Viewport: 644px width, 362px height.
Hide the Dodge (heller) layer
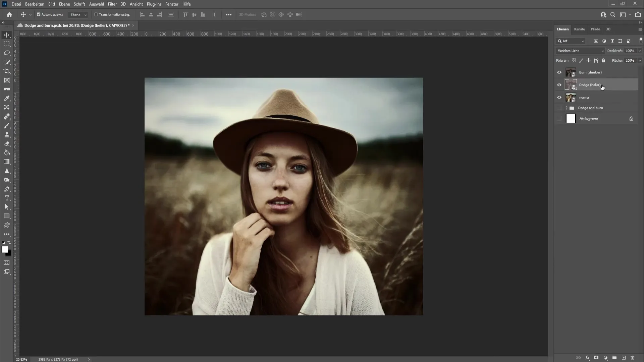[x=559, y=85]
